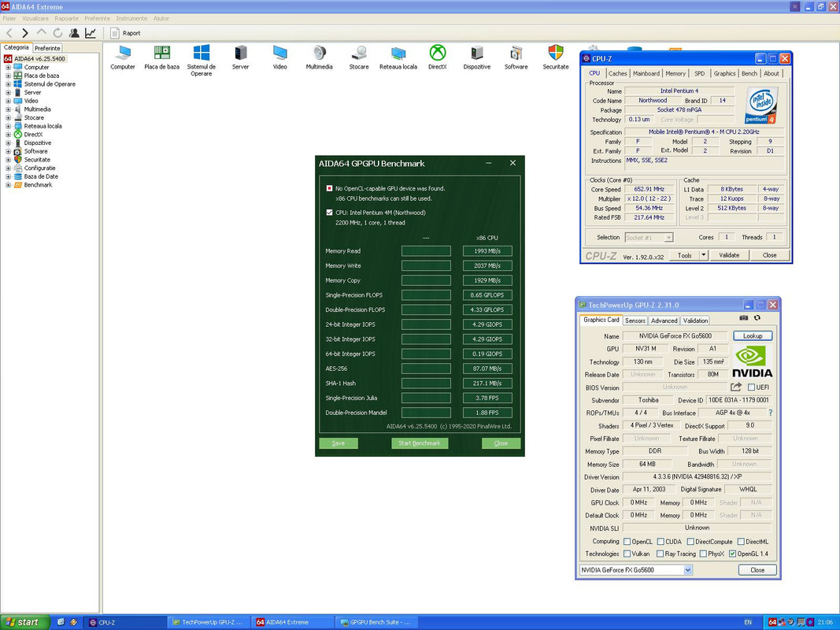Toggle the CPU Intel Pentium 4M checkbox
Screen dimensions: 840x630
[x=329, y=212]
